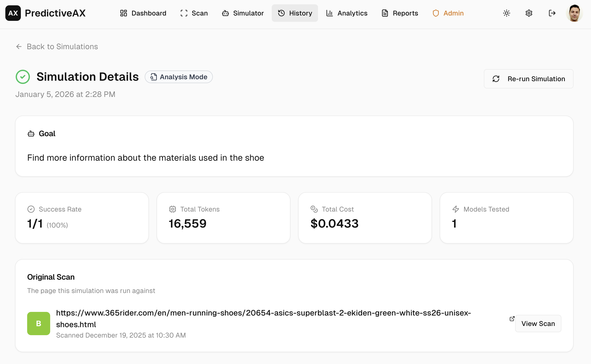
Task: Click the green B grade badge
Action: pyautogui.click(x=39, y=323)
